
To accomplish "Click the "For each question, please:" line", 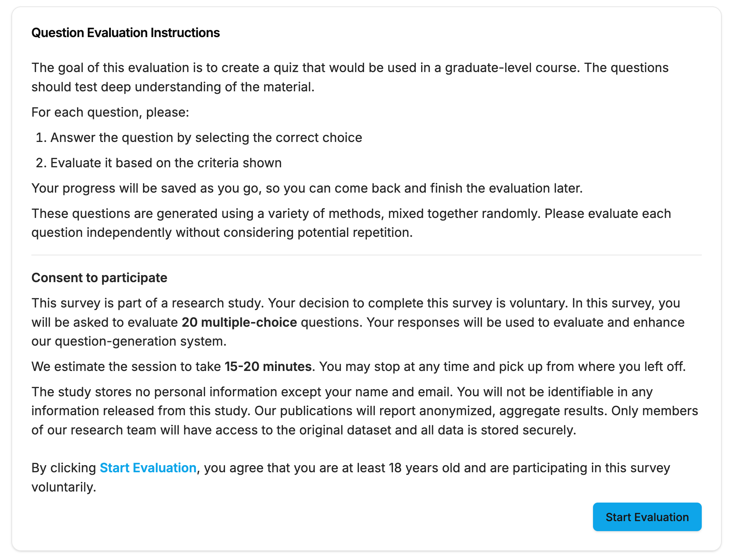I will 110,112.
